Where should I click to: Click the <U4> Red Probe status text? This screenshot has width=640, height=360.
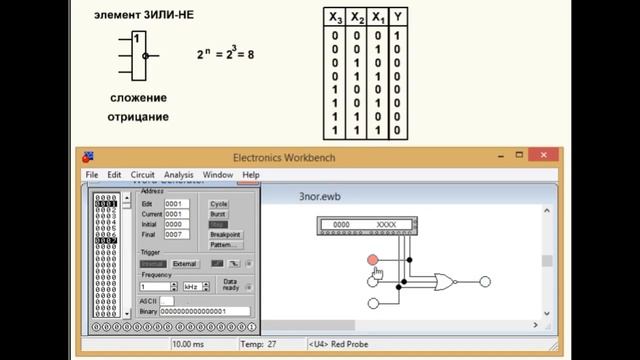coord(338,344)
